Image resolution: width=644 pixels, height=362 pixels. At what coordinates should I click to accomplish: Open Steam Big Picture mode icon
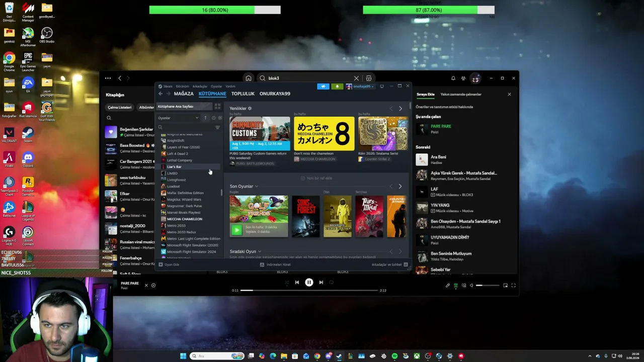point(382,86)
